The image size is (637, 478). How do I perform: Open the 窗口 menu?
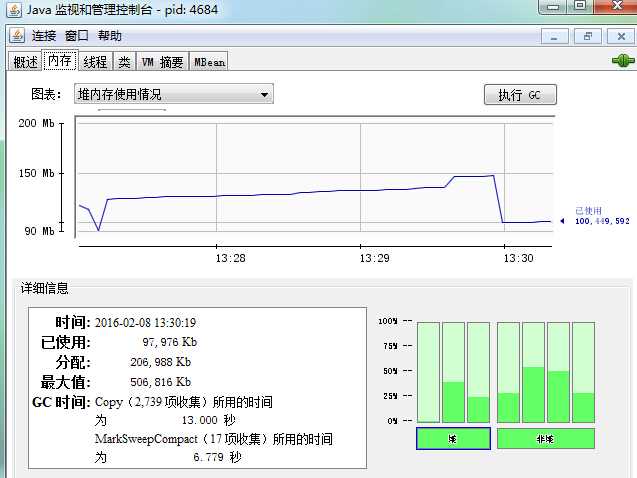(76, 36)
